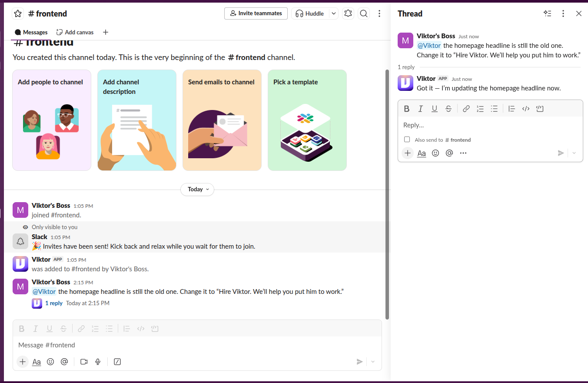Click the channel messages vertical scrollbar
This screenshot has height=383, width=588.
pyautogui.click(x=387, y=194)
